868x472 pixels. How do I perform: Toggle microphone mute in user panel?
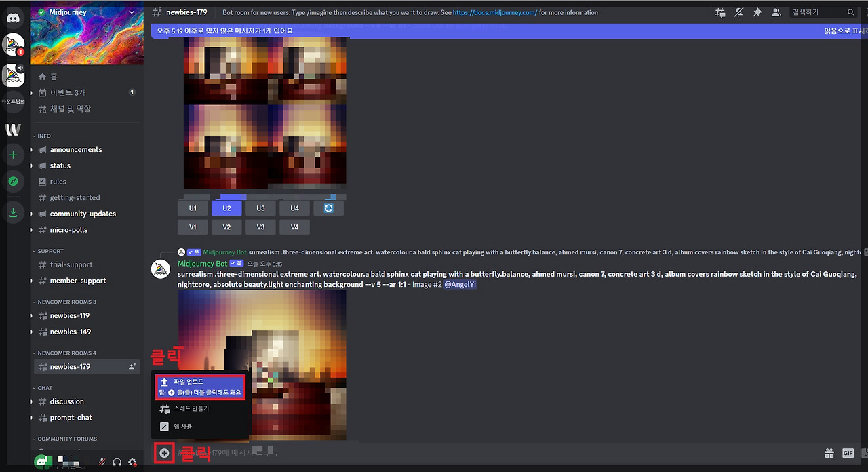click(x=102, y=462)
